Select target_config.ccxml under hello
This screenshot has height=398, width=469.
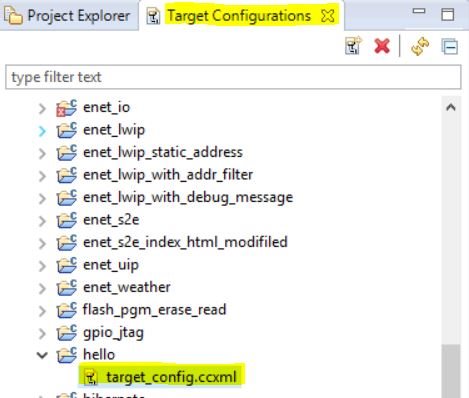point(171,377)
